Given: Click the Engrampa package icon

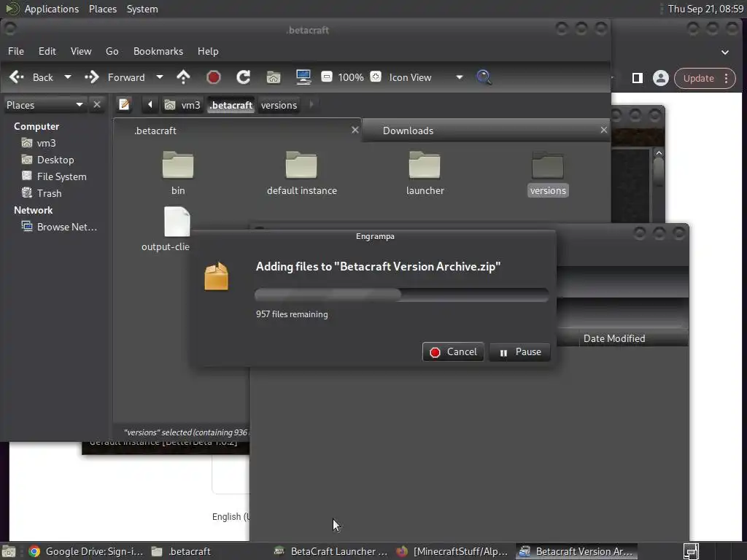Looking at the screenshot, I should [x=216, y=276].
